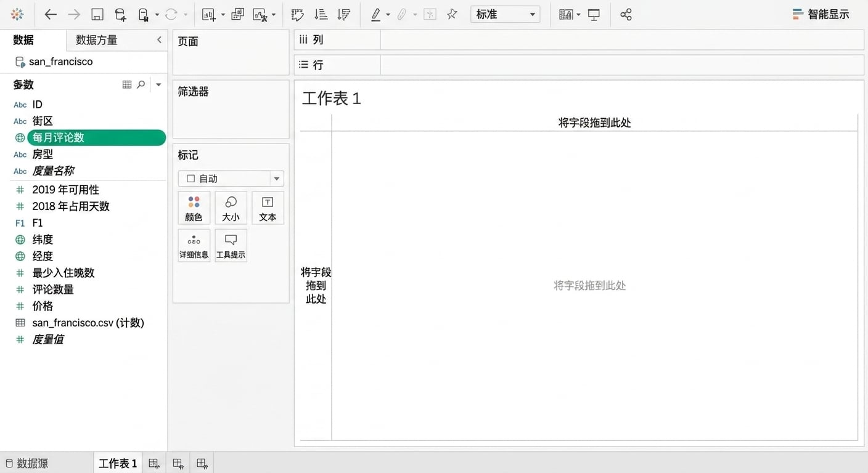The image size is (868, 473).
Task: Enter presentation mode
Action: (594, 14)
